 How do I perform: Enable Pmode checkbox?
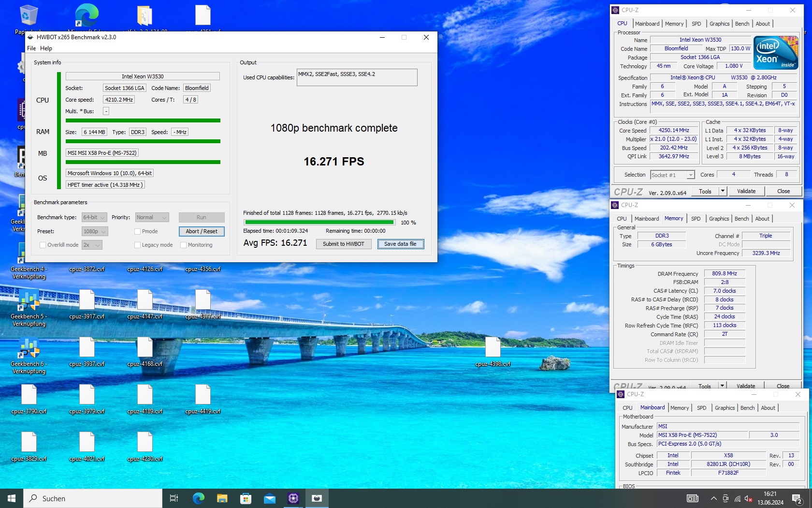[x=137, y=232]
